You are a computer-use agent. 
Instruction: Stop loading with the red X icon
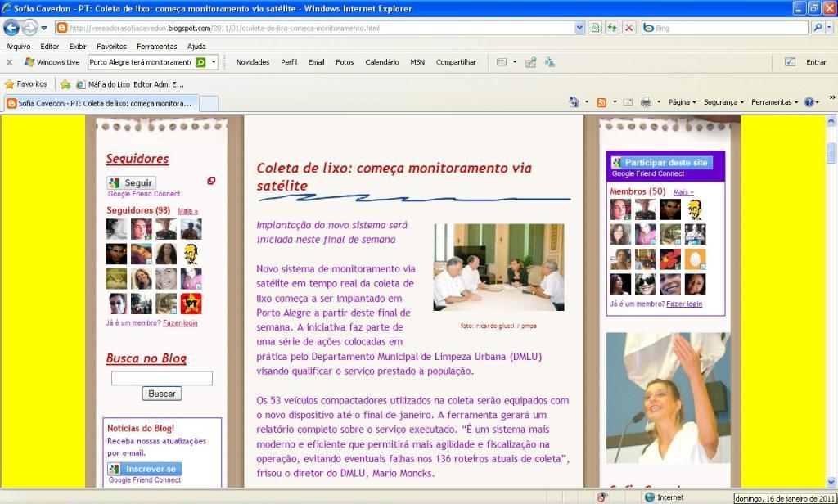click(629, 28)
